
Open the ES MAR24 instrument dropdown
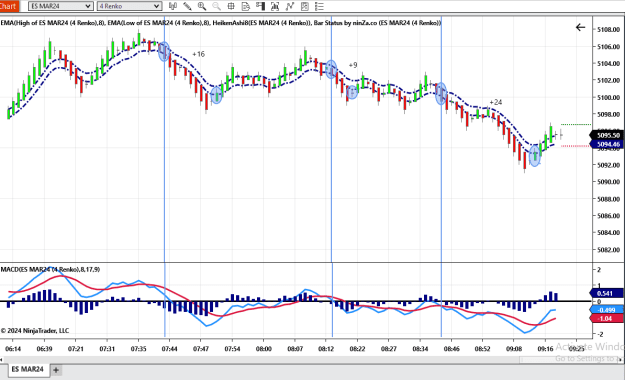point(61,6)
